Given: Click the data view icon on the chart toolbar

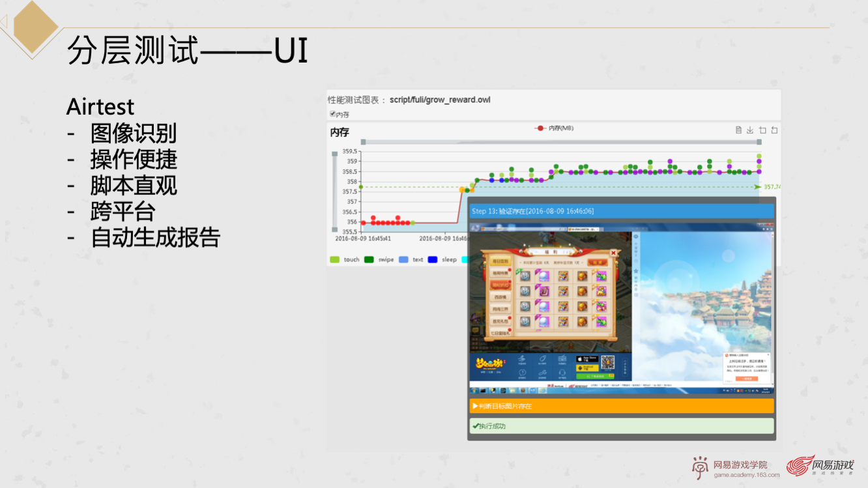Looking at the screenshot, I should click(x=738, y=130).
